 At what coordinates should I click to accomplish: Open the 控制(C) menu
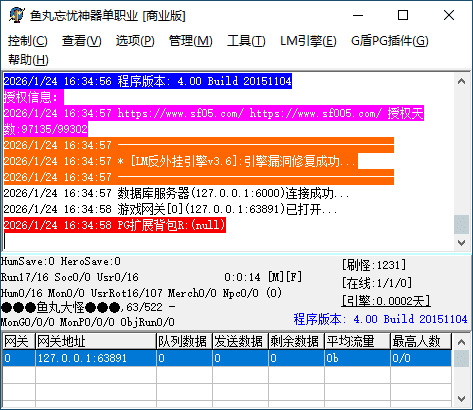(x=28, y=41)
